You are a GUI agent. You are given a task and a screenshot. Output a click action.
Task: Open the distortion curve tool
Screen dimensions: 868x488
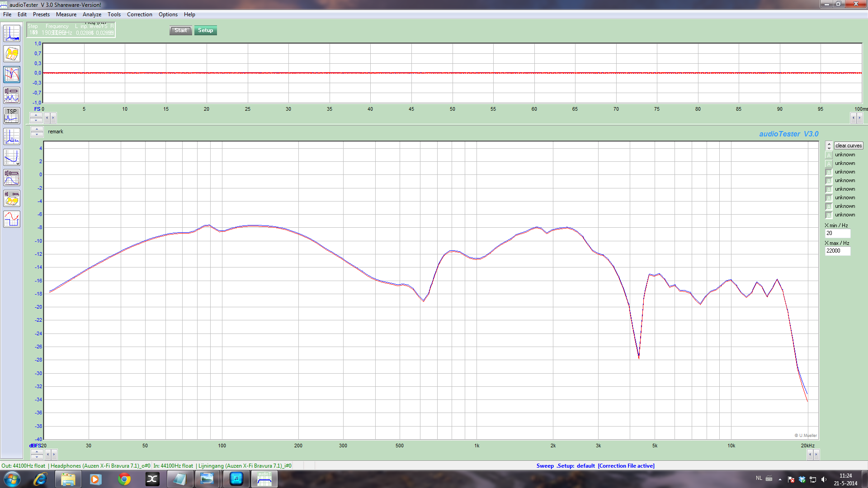click(x=12, y=157)
